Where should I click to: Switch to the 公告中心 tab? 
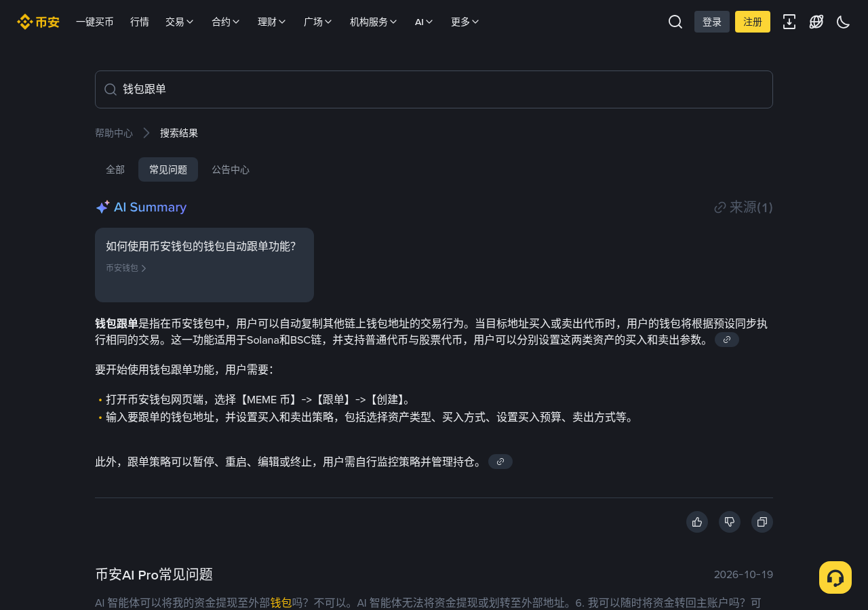231,169
